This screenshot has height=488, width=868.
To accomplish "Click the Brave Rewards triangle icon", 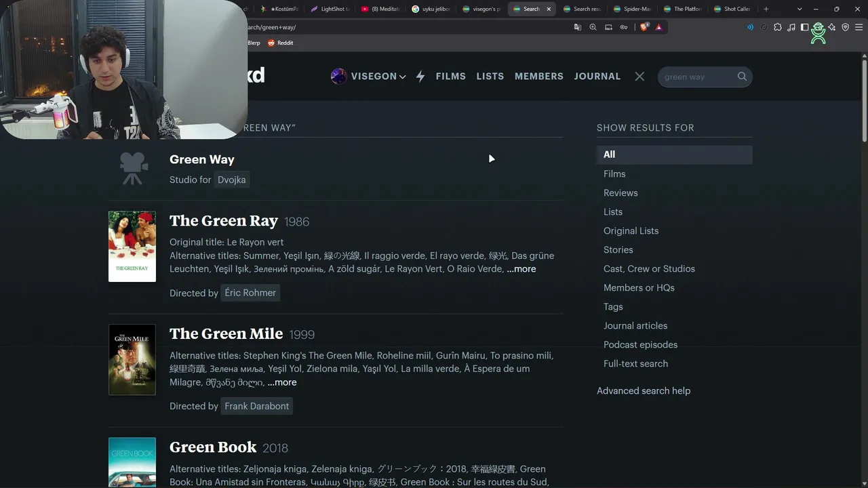I will point(658,27).
